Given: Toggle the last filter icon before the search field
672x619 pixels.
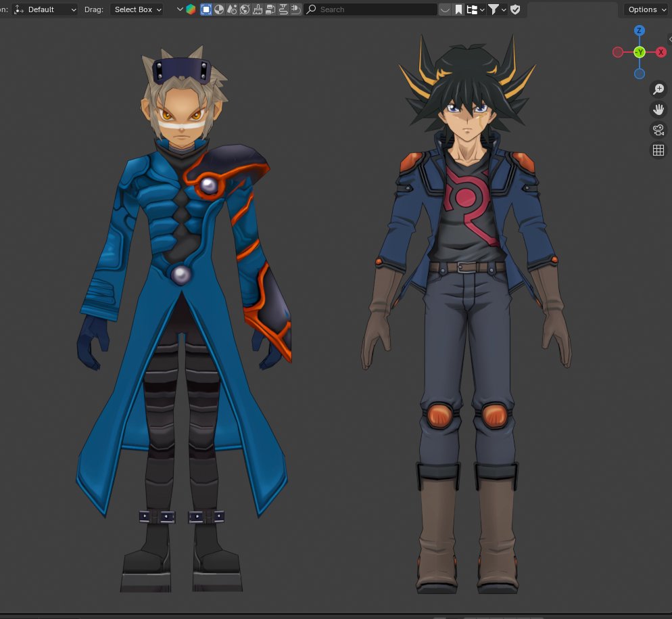Looking at the screenshot, I should (295, 9).
